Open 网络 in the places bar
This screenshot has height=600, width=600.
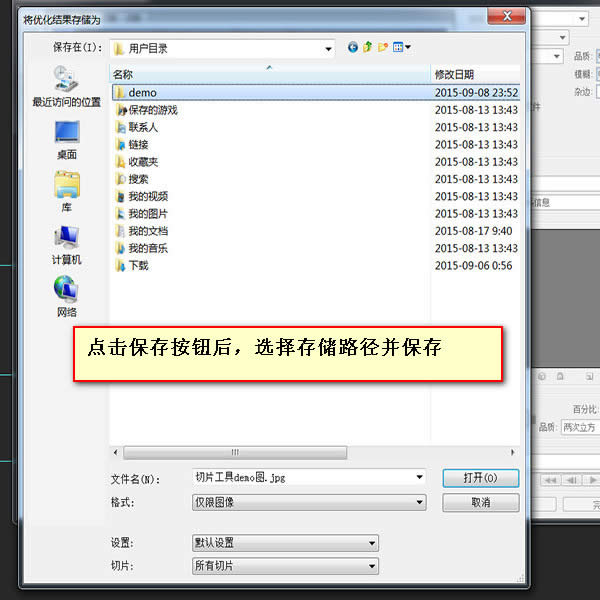click(66, 296)
